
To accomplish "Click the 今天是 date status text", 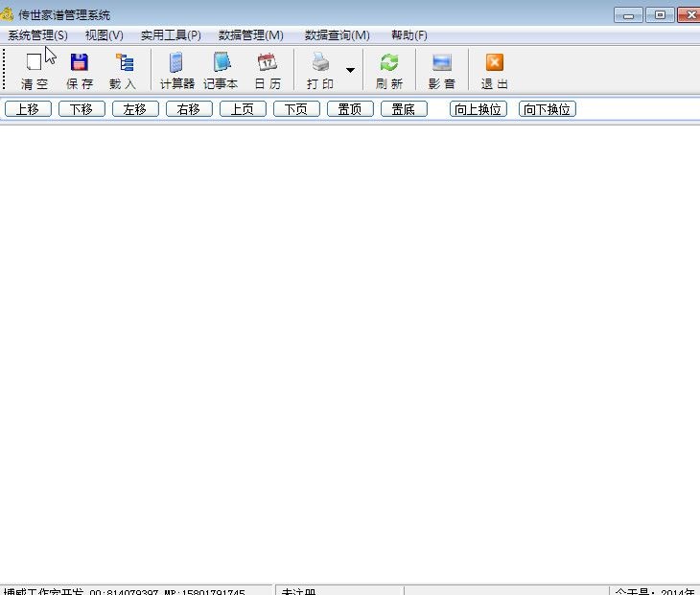I will (x=654, y=591).
